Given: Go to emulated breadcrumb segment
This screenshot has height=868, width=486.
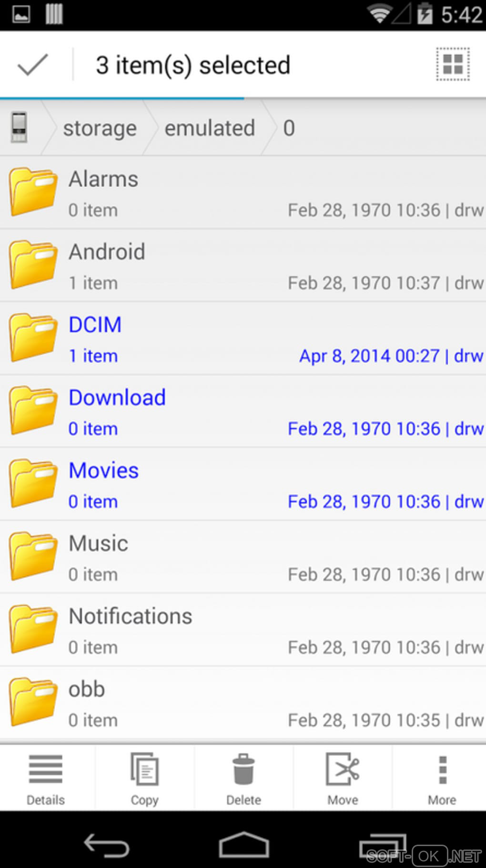Looking at the screenshot, I should [210, 128].
